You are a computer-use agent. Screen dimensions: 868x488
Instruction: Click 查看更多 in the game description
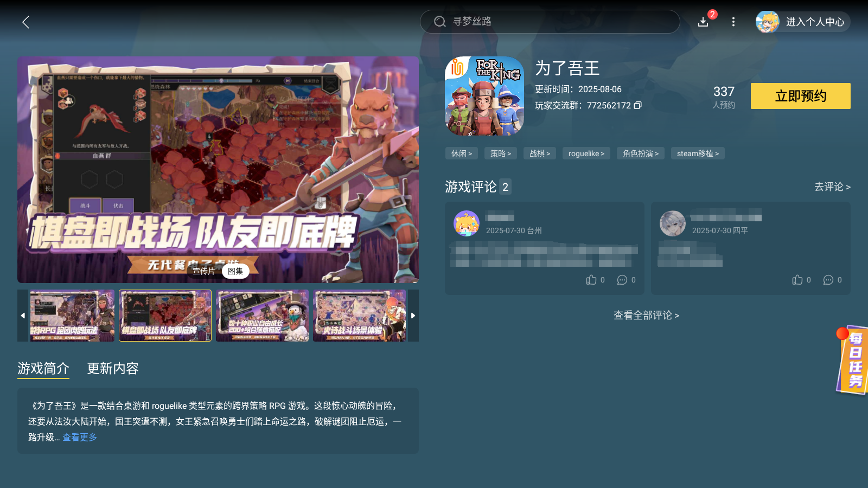pos(80,437)
